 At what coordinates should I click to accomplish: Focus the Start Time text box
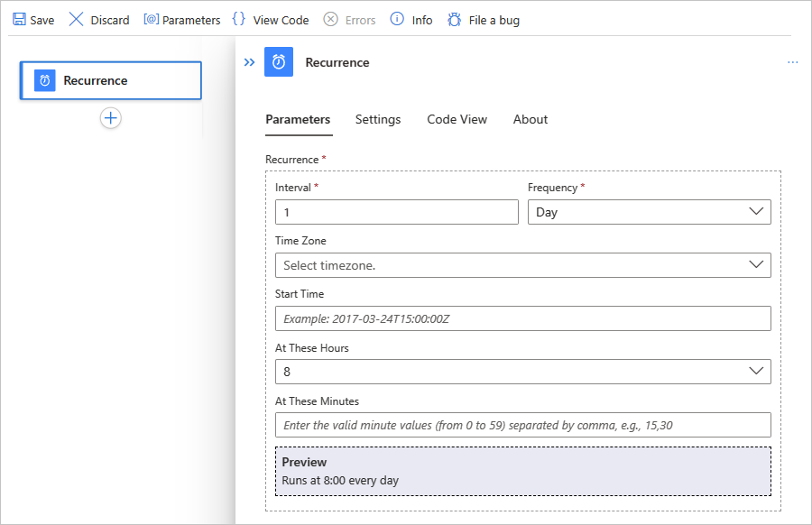pyautogui.click(x=522, y=318)
